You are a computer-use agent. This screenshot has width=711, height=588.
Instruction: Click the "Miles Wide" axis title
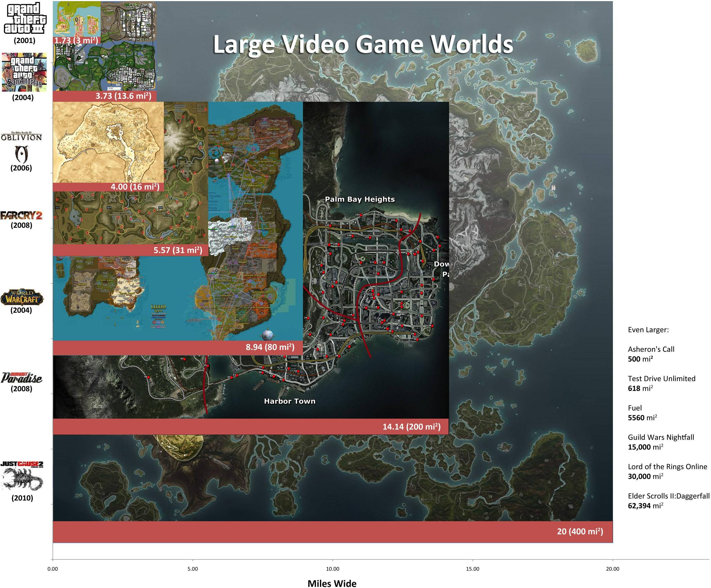coord(332,583)
